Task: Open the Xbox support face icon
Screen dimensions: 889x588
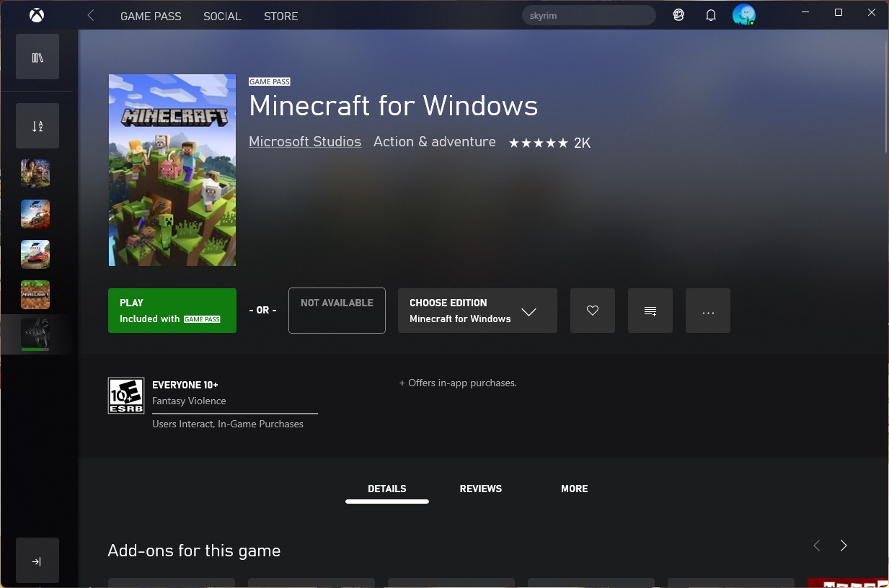Action: [x=678, y=15]
